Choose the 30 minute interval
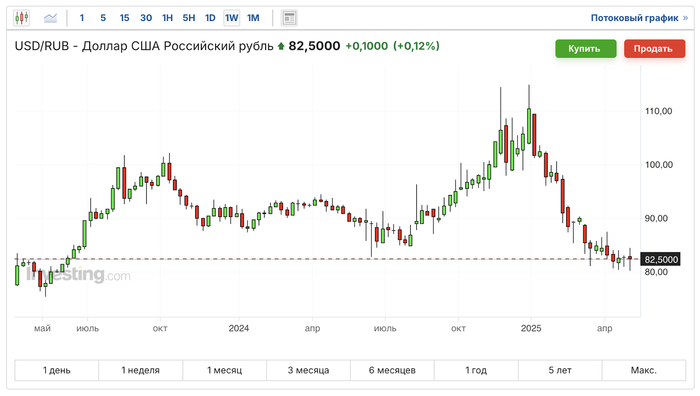Image resolution: width=700 pixels, height=396 pixels. click(x=146, y=18)
